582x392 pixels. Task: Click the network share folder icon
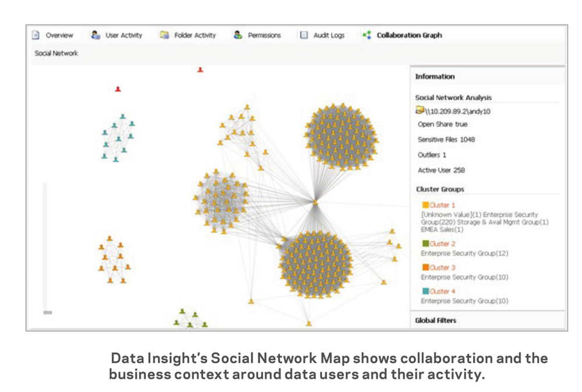420,110
